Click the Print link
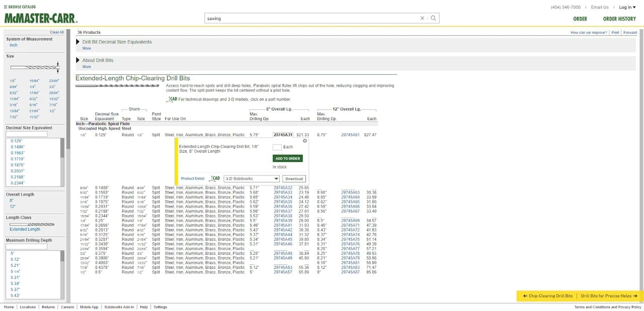This screenshot has height=311, width=644. tap(615, 32)
